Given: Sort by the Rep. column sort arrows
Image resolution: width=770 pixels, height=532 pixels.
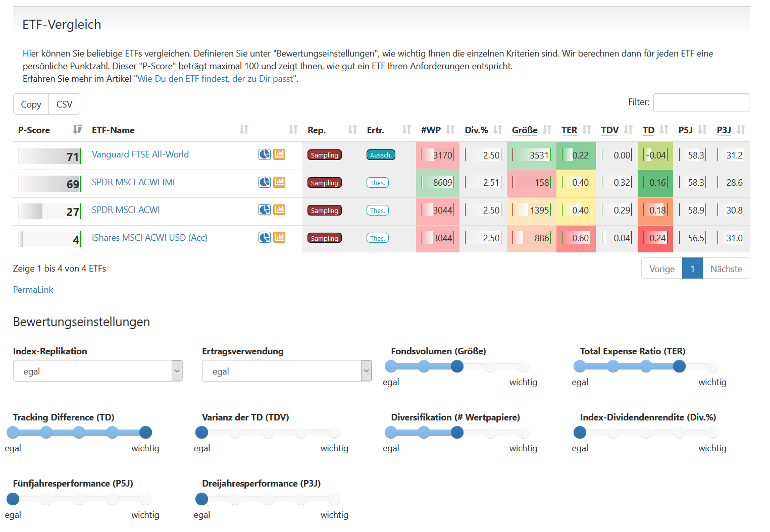Looking at the screenshot, I should 352,130.
